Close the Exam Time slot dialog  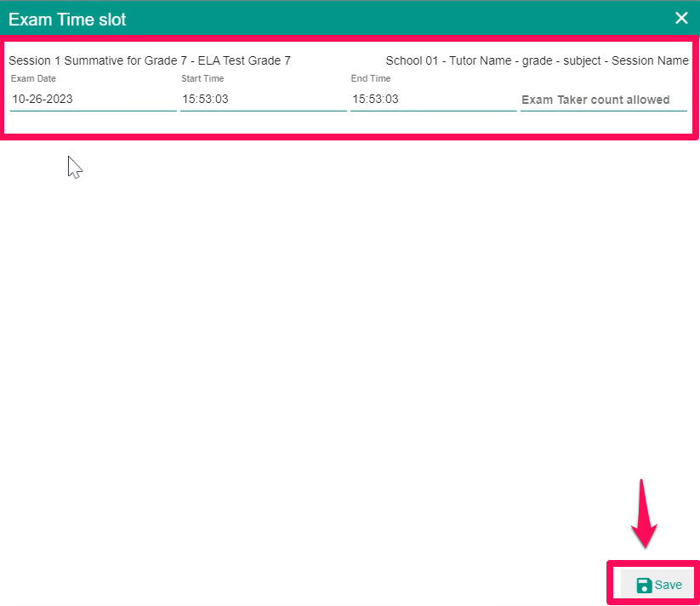pos(681,19)
